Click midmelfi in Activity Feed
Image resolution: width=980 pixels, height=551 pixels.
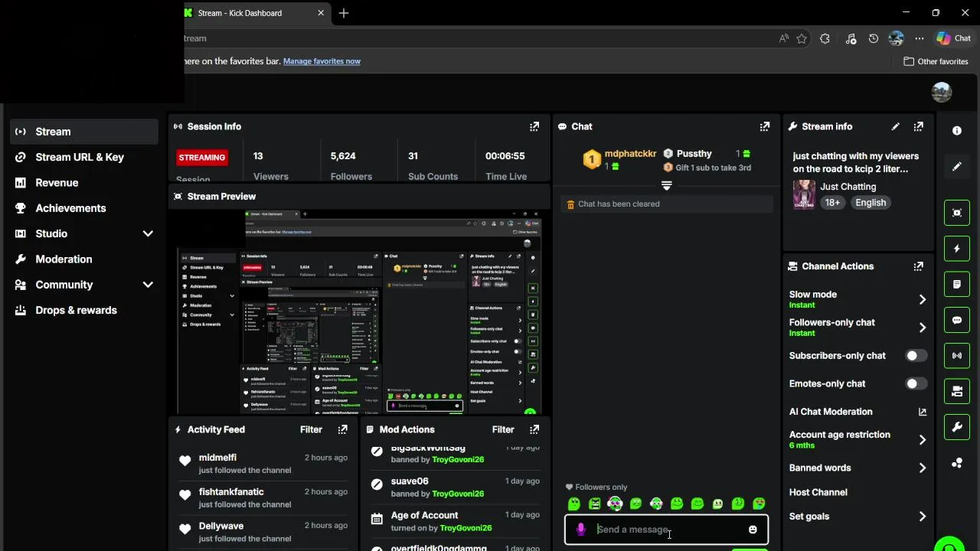coord(217,458)
